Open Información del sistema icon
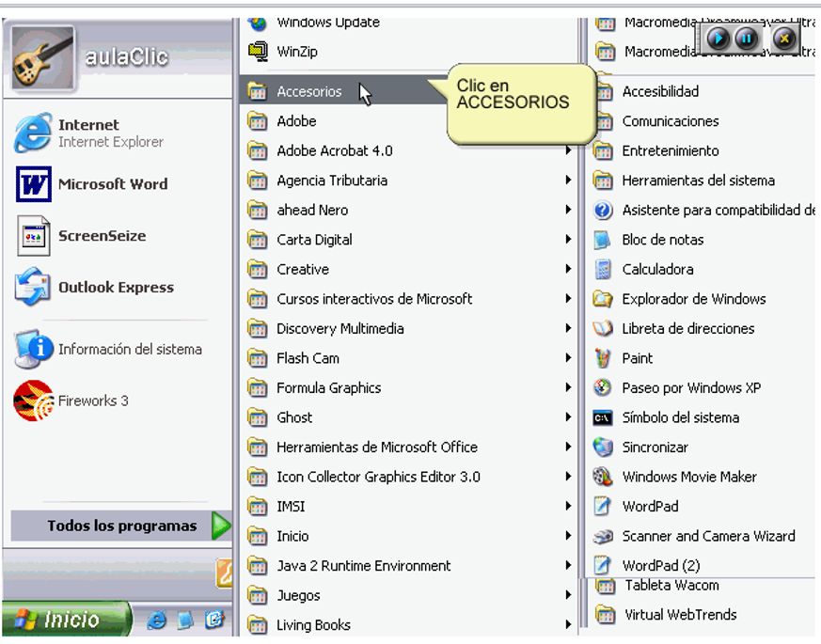This screenshot has width=821, height=644. click(34, 349)
